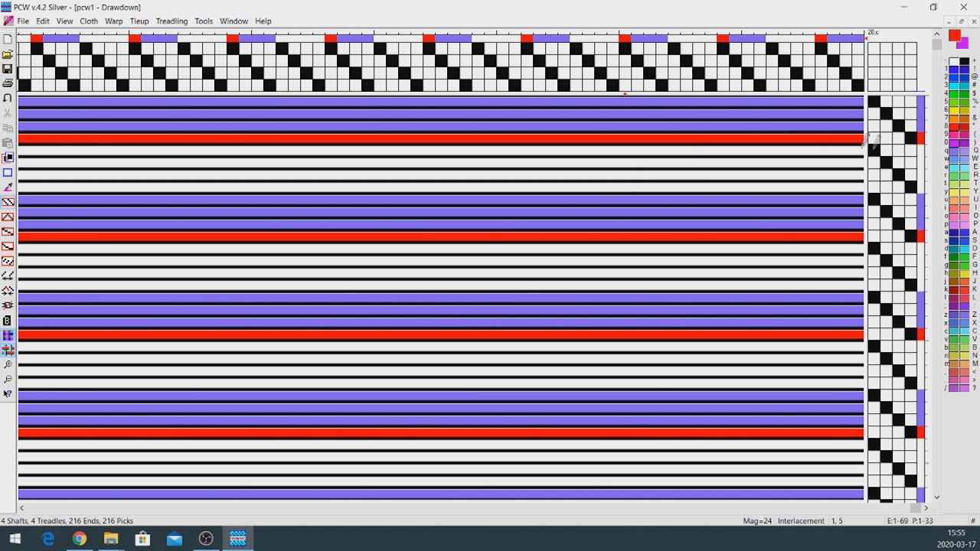
Task: Activate the context help arrow icon
Action: point(8,394)
